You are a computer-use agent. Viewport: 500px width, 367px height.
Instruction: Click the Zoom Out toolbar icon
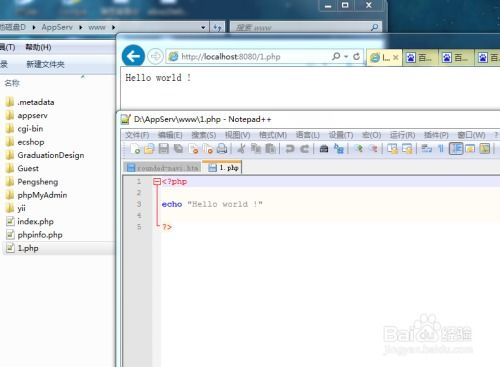pos(373,149)
